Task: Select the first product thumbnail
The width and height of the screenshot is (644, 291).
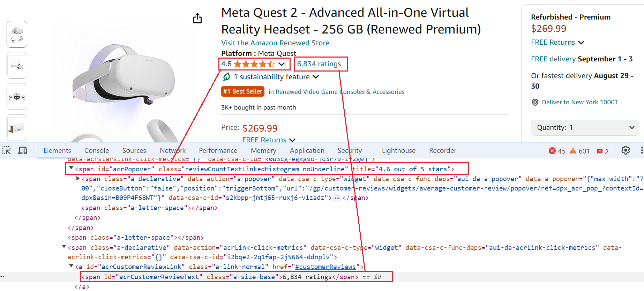Action: [x=17, y=34]
